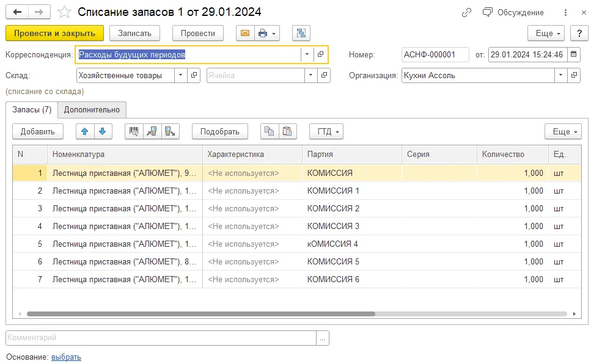Search item by barcode icon
The width and height of the screenshot is (591, 364).
tap(134, 131)
